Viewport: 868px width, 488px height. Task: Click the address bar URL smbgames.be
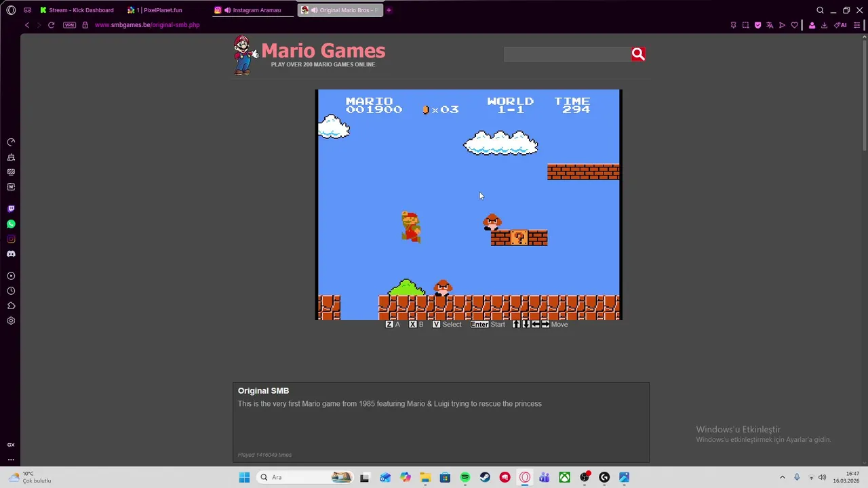(147, 25)
